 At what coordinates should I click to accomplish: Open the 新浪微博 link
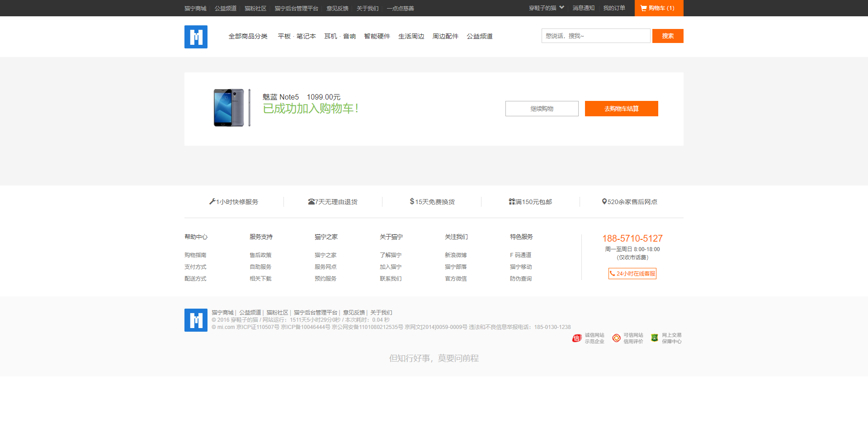click(x=456, y=255)
